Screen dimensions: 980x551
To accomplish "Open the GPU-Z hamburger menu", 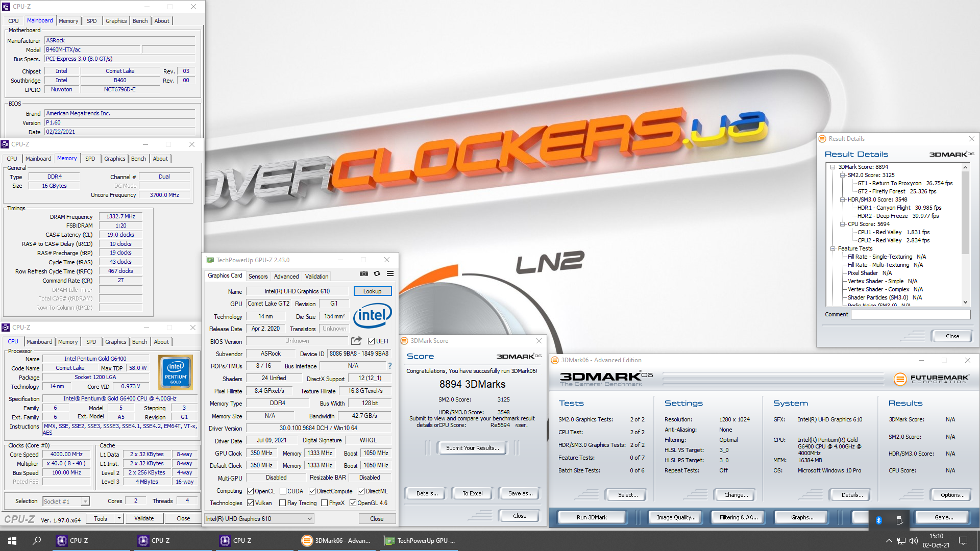I will coord(390,274).
